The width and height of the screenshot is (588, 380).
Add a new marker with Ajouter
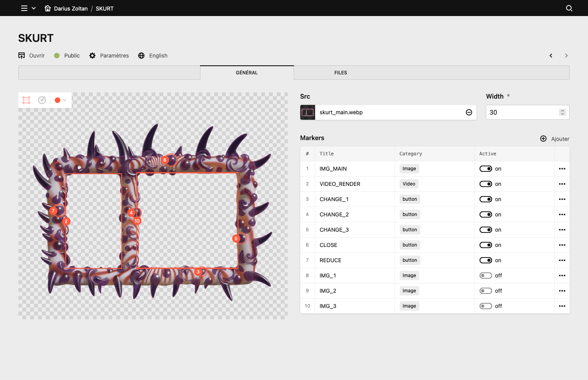coord(555,139)
